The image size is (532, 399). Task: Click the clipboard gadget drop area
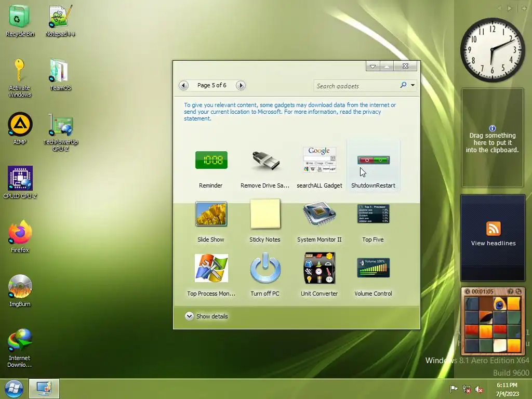(493, 138)
